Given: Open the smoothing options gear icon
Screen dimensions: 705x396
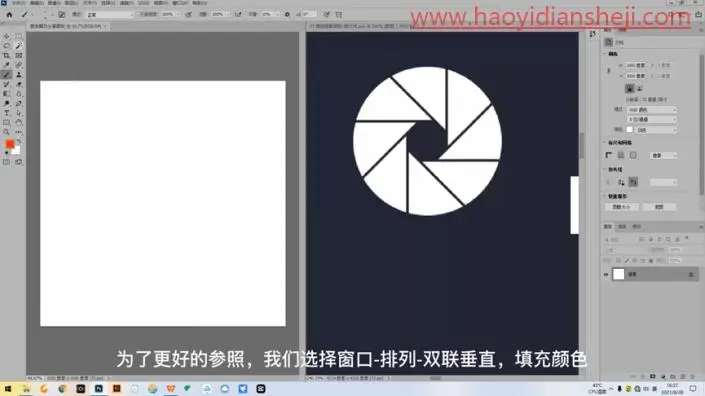Looking at the screenshot, I should click(287, 14).
